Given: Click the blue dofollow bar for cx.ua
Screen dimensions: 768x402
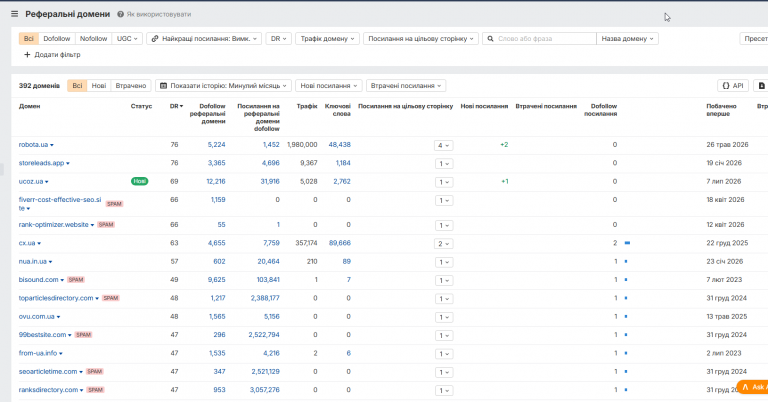Looking at the screenshot, I should (627, 243).
